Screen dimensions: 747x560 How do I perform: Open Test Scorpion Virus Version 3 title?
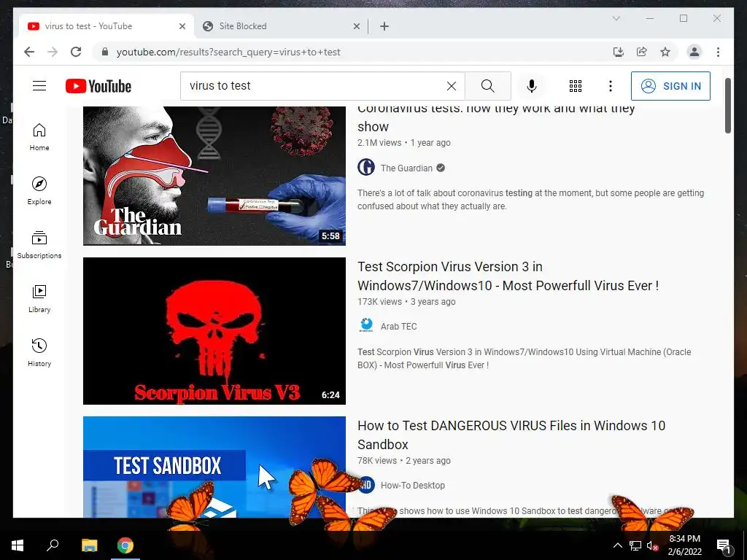508,276
